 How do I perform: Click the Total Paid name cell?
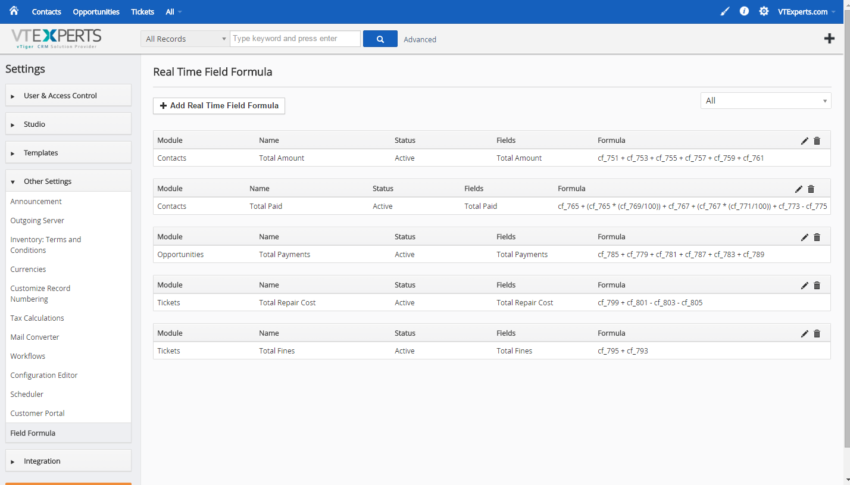click(266, 206)
